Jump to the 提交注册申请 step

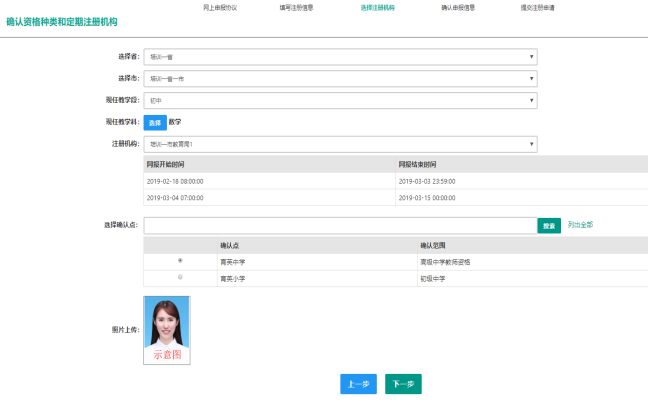tap(538, 7)
